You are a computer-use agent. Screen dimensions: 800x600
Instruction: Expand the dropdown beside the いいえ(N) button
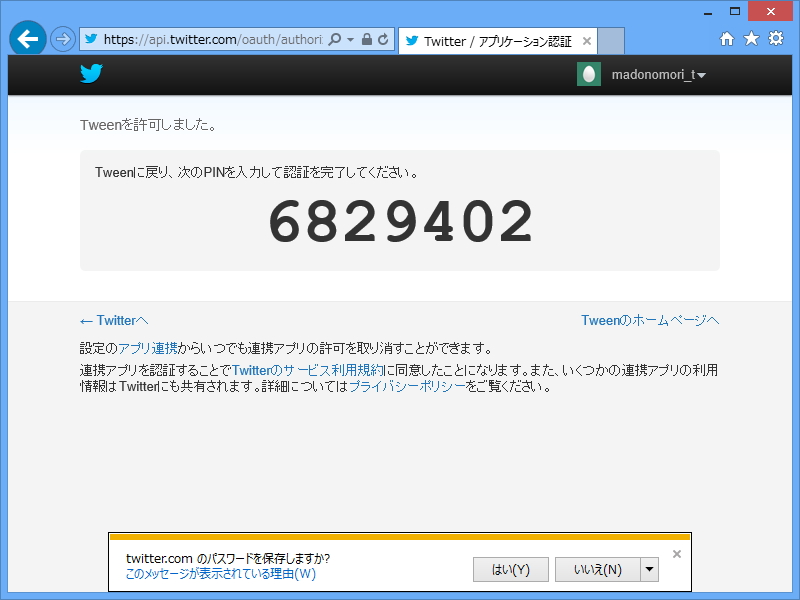650,569
